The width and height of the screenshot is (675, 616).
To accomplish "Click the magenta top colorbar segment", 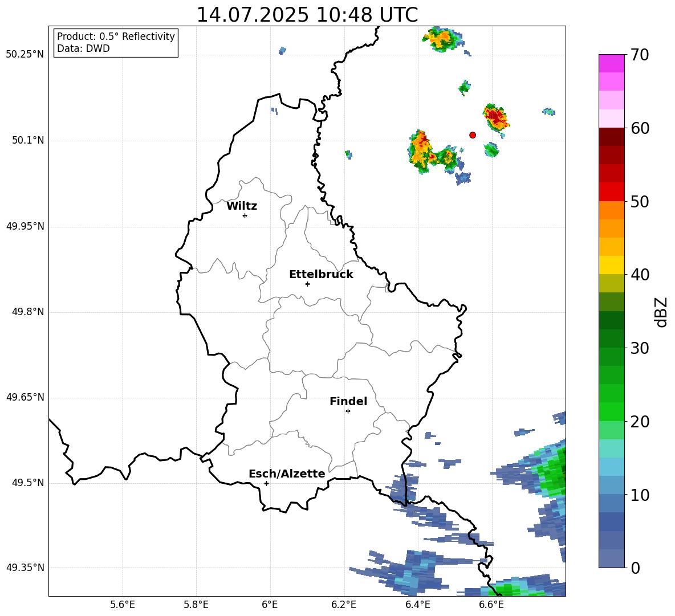I will click(611, 63).
